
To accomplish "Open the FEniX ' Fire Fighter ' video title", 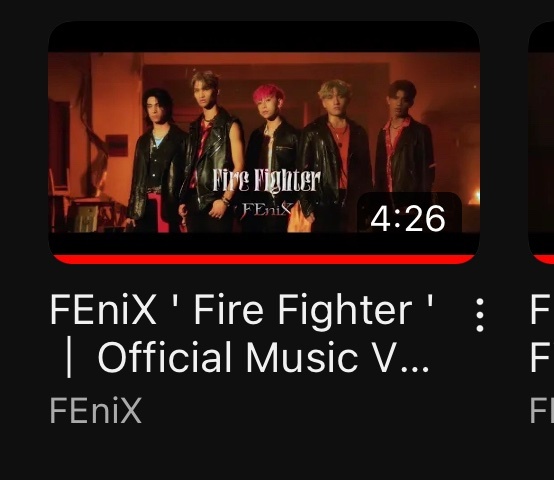I will pos(241,333).
